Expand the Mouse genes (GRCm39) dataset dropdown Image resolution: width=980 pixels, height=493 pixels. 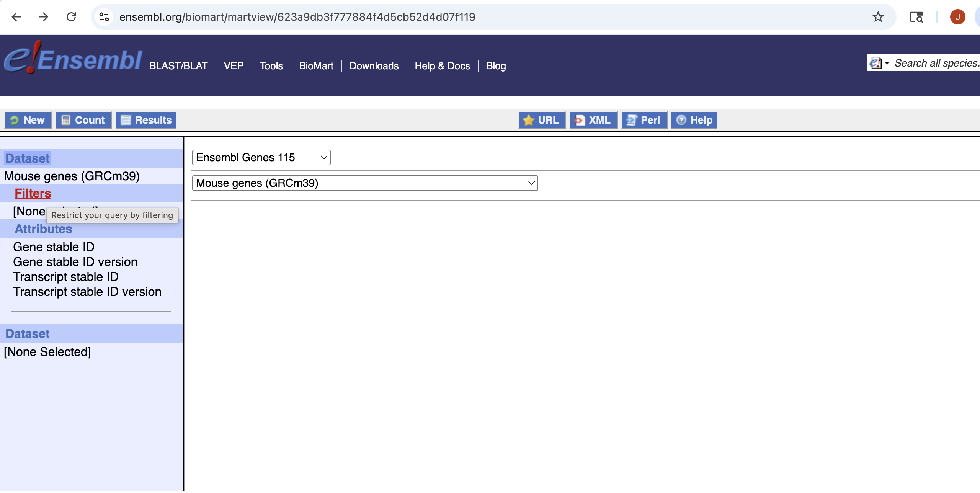[x=364, y=183]
